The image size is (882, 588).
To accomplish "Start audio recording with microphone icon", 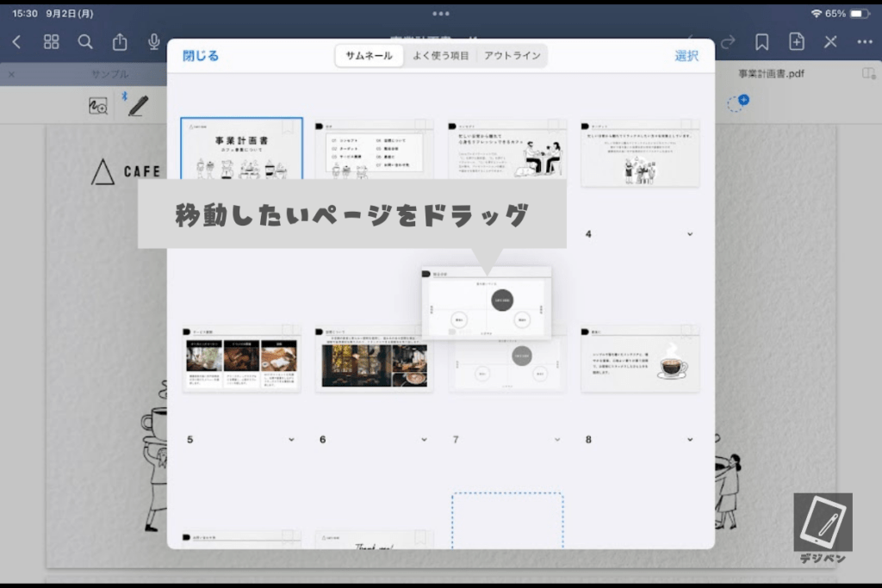I will [153, 41].
